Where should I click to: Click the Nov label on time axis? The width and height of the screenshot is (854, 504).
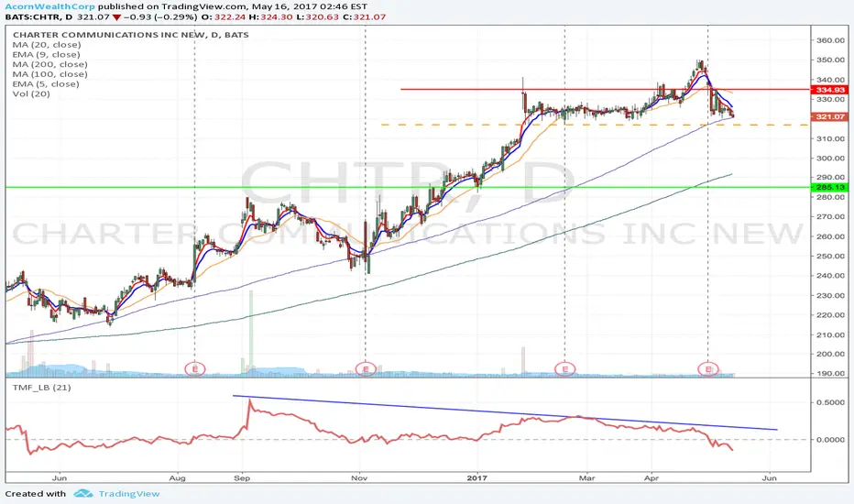pyautogui.click(x=359, y=477)
